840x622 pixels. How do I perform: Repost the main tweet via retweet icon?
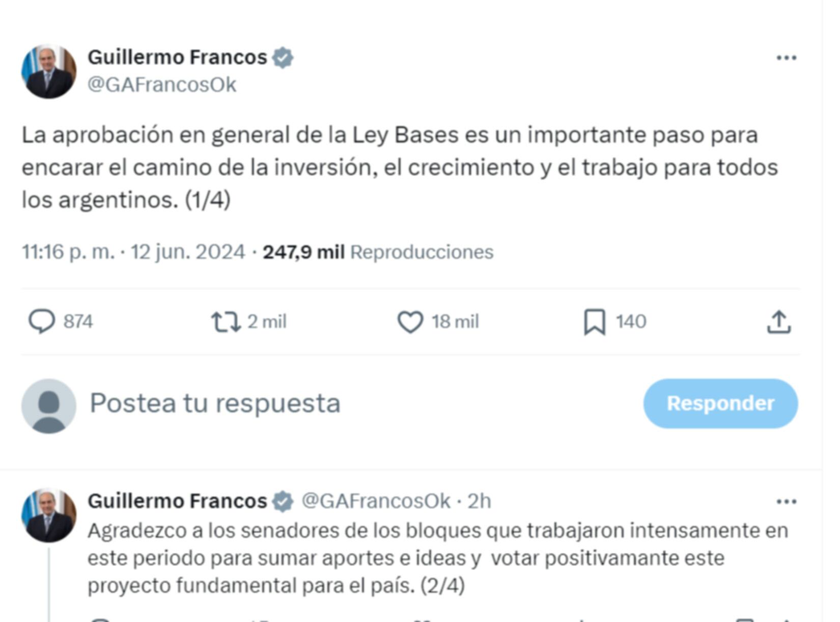point(226,322)
